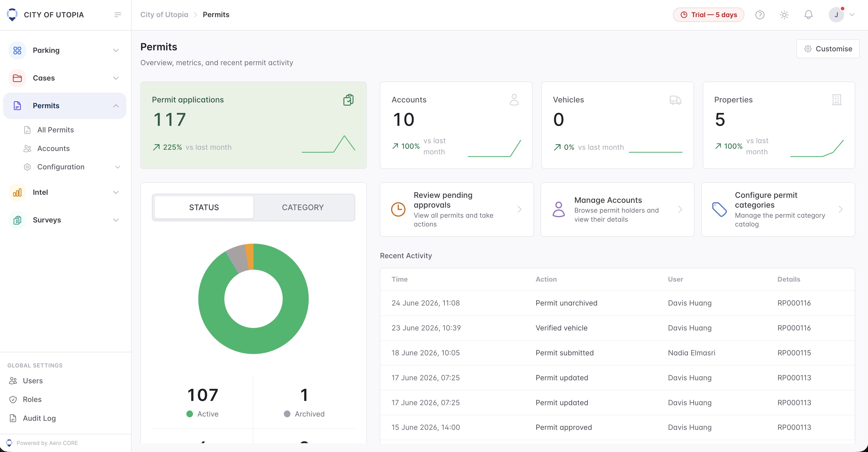Expand the Configuration submenu chevron
868x452 pixels.
click(x=118, y=167)
